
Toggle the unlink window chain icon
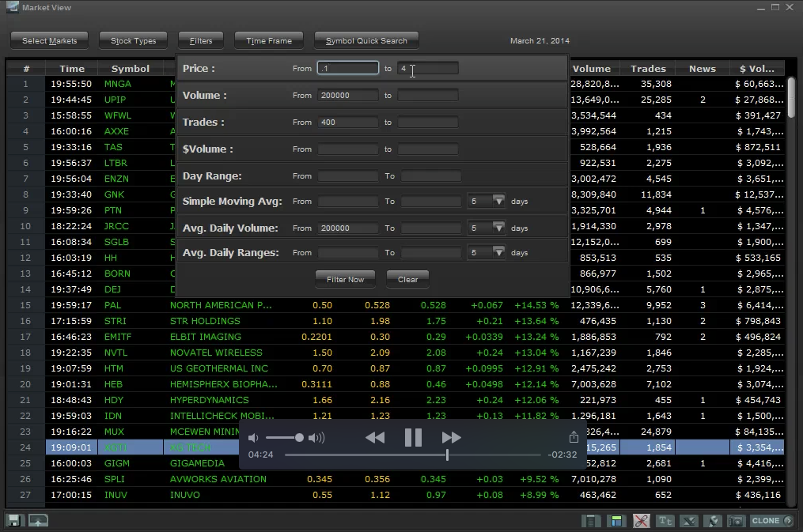(x=641, y=521)
